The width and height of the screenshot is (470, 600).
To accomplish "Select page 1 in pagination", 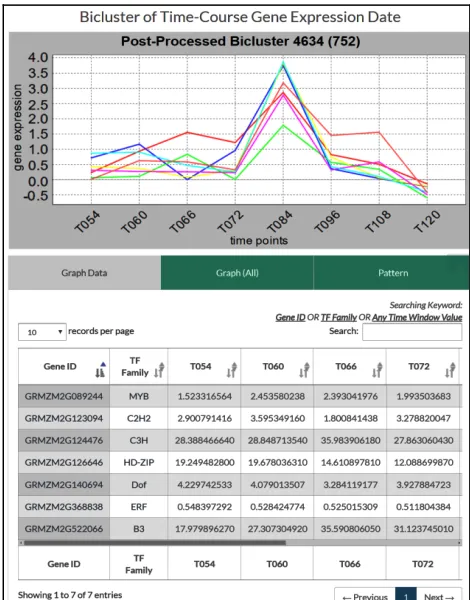I will tap(406, 595).
